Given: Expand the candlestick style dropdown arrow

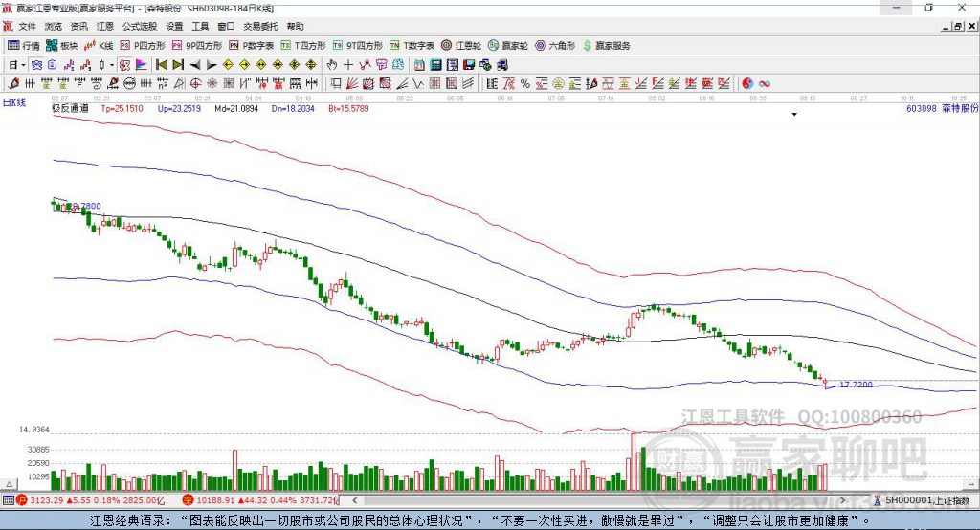Looking at the screenshot, I should click(112, 65).
